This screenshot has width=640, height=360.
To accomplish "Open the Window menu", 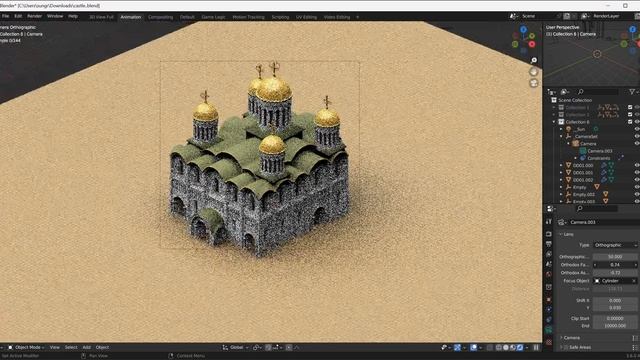I will click(x=55, y=16).
